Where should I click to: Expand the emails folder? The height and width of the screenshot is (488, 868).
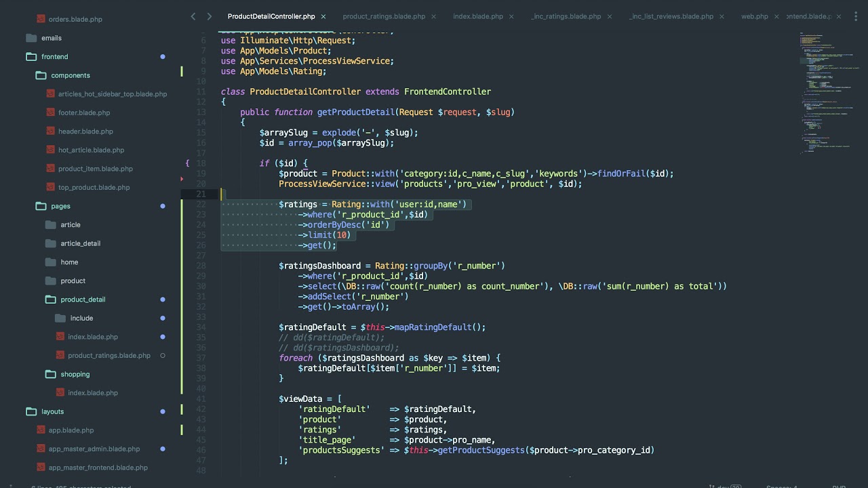pos(31,38)
